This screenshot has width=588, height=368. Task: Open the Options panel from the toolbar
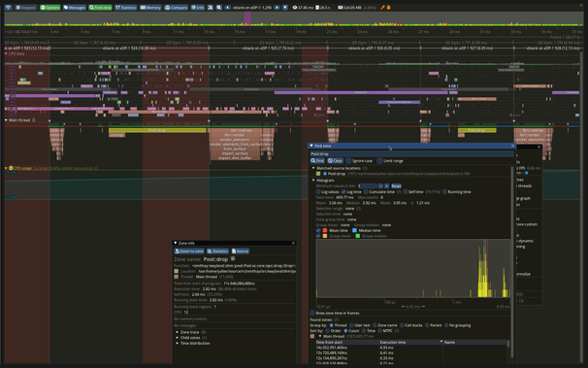tap(50, 7)
